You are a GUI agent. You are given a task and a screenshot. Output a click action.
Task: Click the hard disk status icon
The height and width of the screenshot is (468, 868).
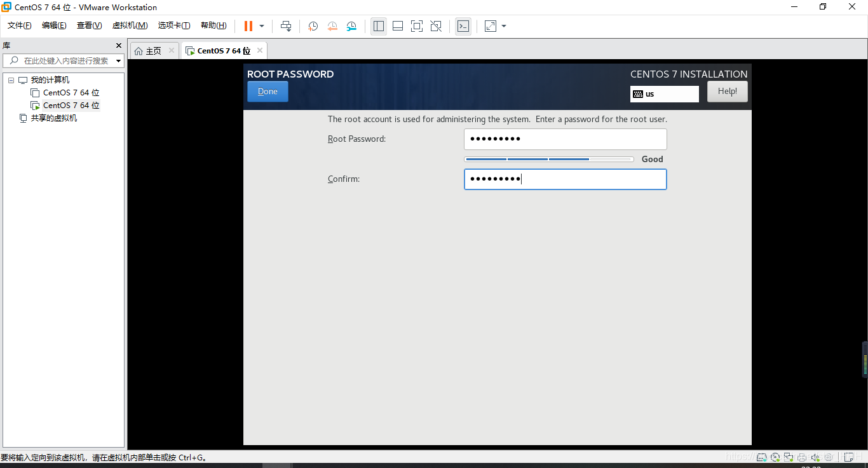761,457
